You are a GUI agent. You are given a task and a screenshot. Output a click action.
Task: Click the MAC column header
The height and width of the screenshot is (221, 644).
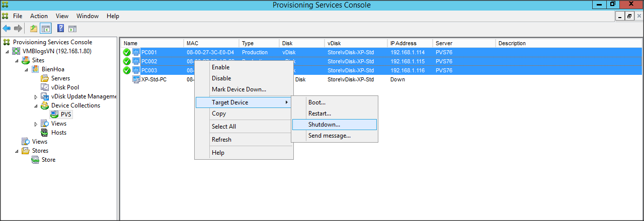pos(192,43)
